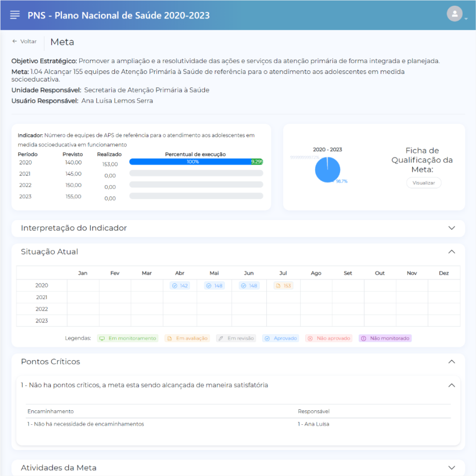The height and width of the screenshot is (476, 476).
Task: Click the Visualizar button for Ficha de Qualificação
Action: [x=424, y=183]
